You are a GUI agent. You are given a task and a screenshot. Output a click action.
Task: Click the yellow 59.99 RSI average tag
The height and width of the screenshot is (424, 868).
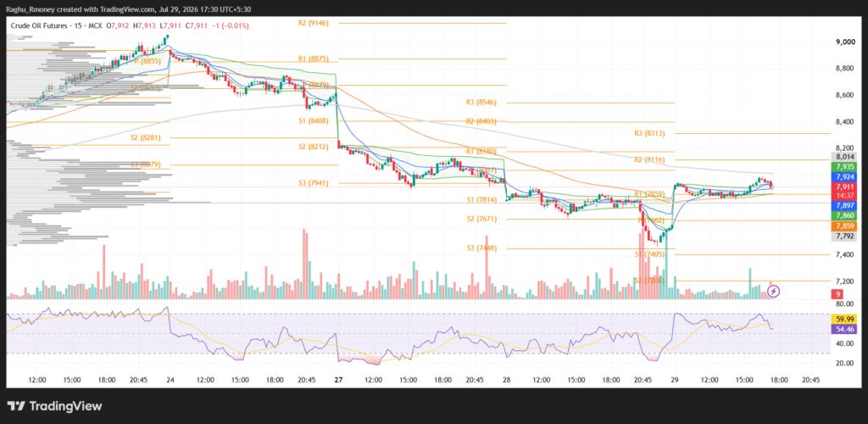click(845, 319)
